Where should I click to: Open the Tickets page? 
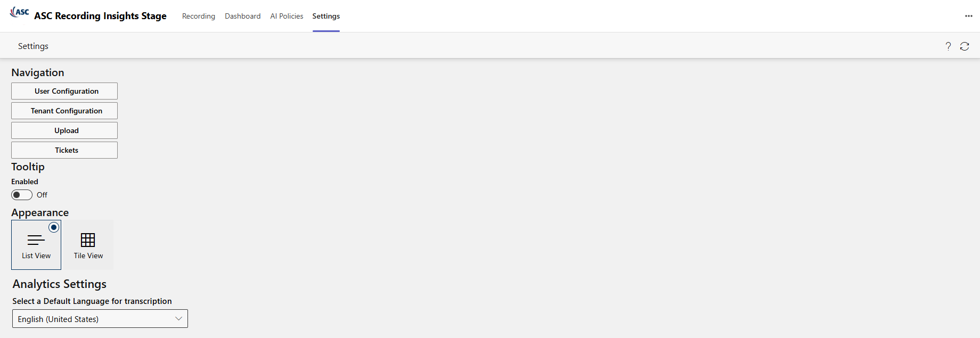64,150
